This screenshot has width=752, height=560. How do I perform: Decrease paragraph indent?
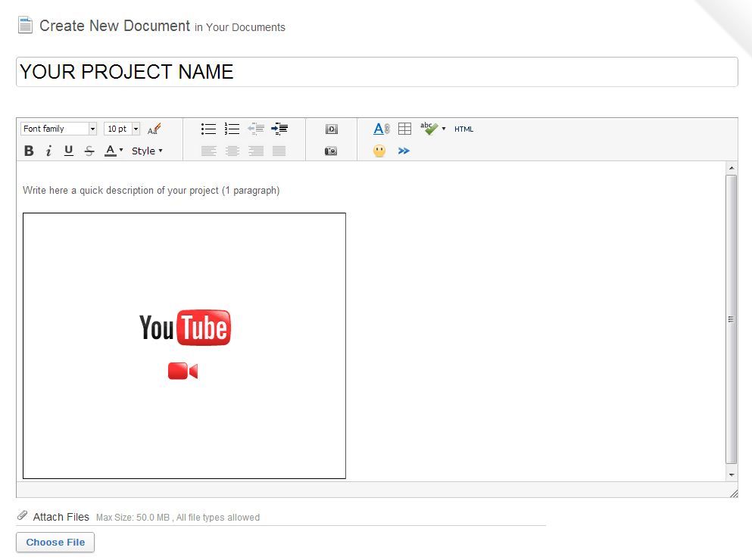click(x=256, y=129)
